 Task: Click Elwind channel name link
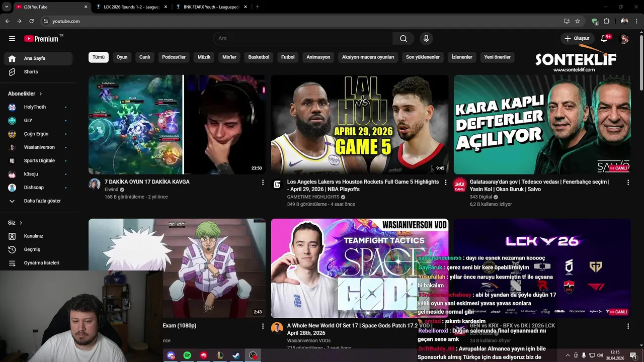[x=111, y=190]
